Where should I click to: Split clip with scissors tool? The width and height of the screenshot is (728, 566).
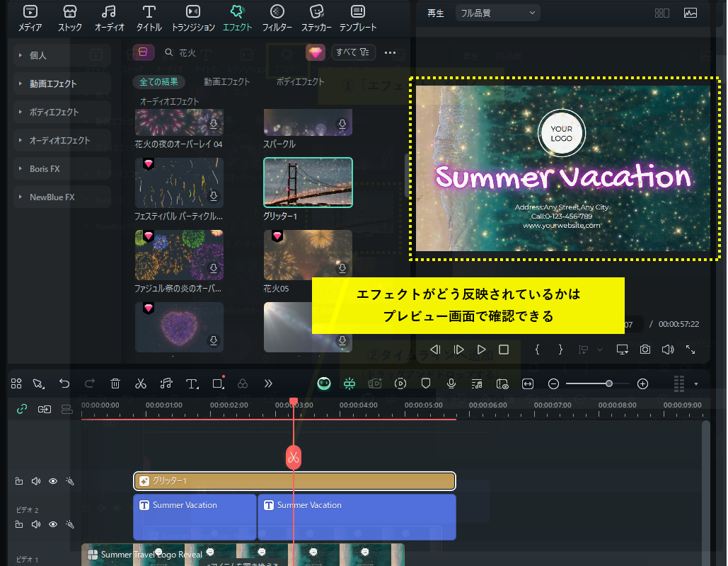pyautogui.click(x=140, y=383)
